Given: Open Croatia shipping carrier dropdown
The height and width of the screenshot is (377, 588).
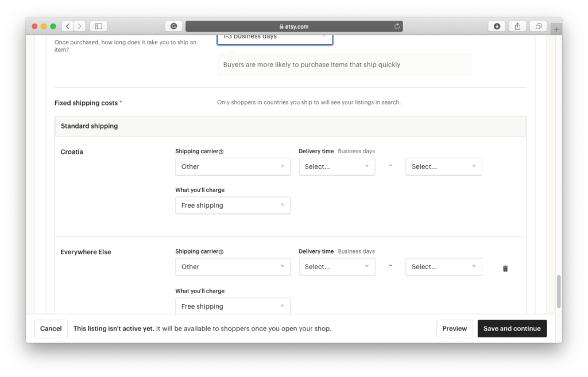Looking at the screenshot, I should click(x=233, y=166).
